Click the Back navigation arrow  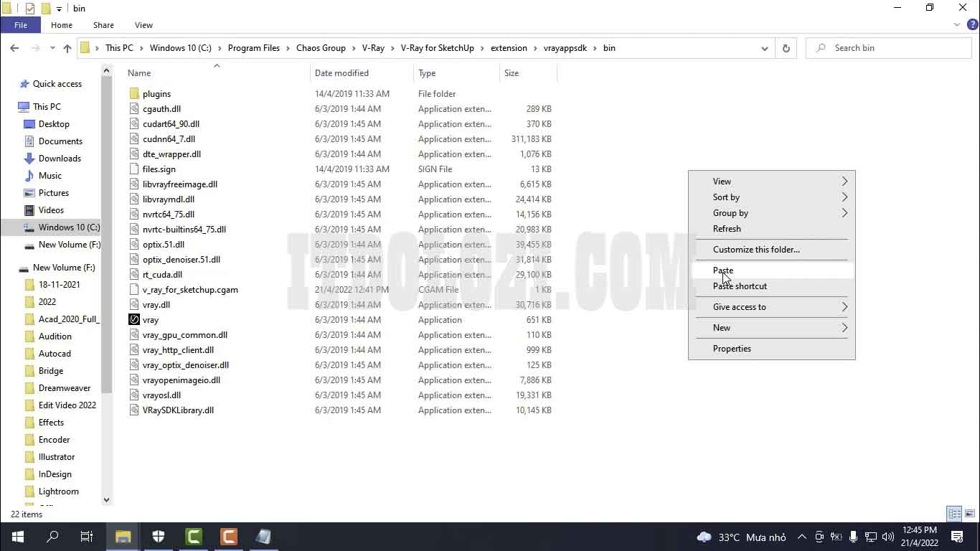[x=14, y=48]
